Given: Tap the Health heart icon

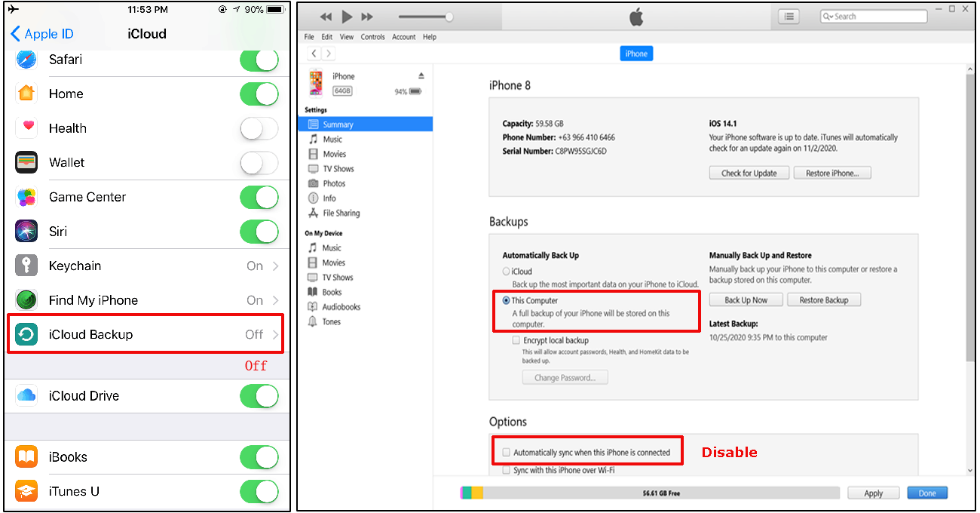Looking at the screenshot, I should [26, 128].
